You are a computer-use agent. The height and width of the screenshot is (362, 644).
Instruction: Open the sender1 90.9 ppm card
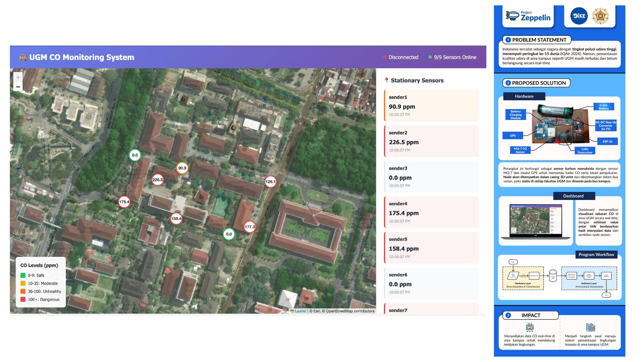pyautogui.click(x=431, y=106)
